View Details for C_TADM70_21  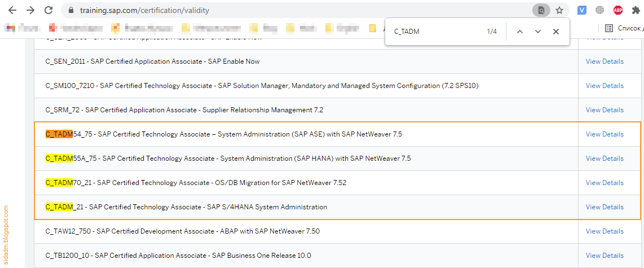605,182
